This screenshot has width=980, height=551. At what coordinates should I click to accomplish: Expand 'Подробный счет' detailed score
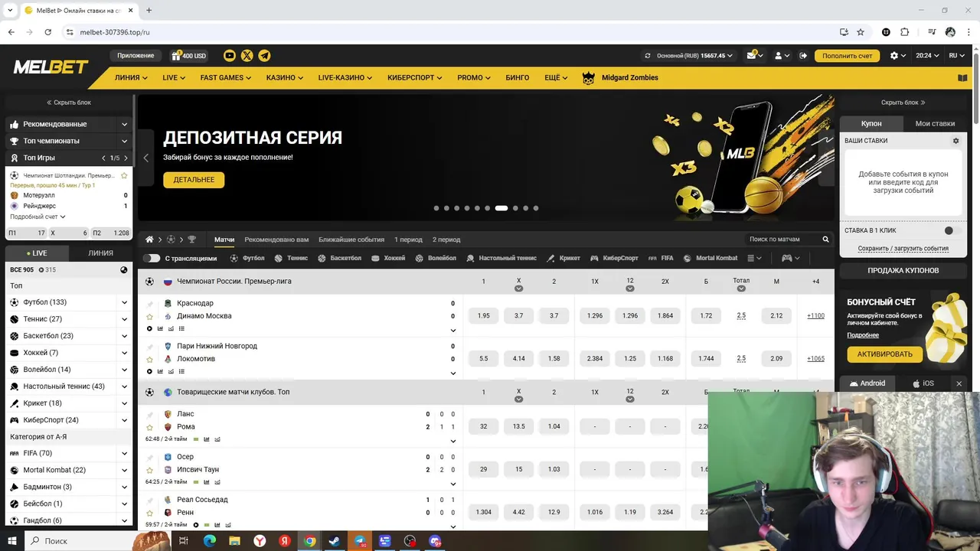point(38,217)
